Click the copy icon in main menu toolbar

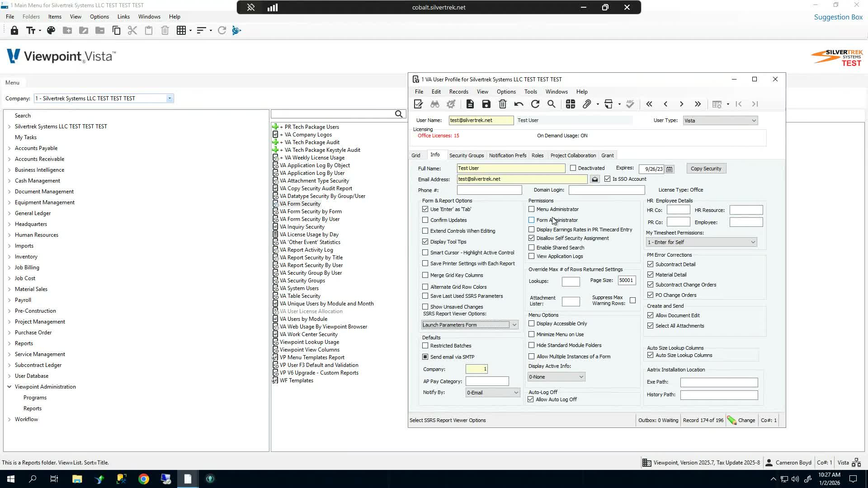click(x=116, y=31)
